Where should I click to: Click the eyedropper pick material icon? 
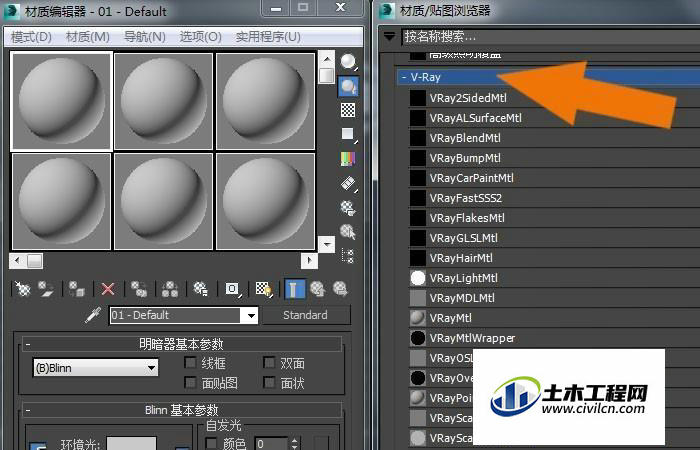(93, 315)
